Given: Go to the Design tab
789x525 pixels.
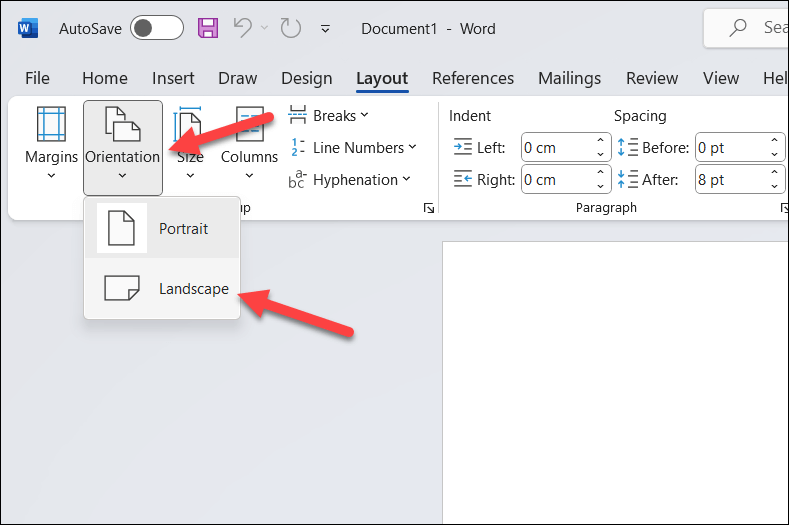Looking at the screenshot, I should [306, 78].
